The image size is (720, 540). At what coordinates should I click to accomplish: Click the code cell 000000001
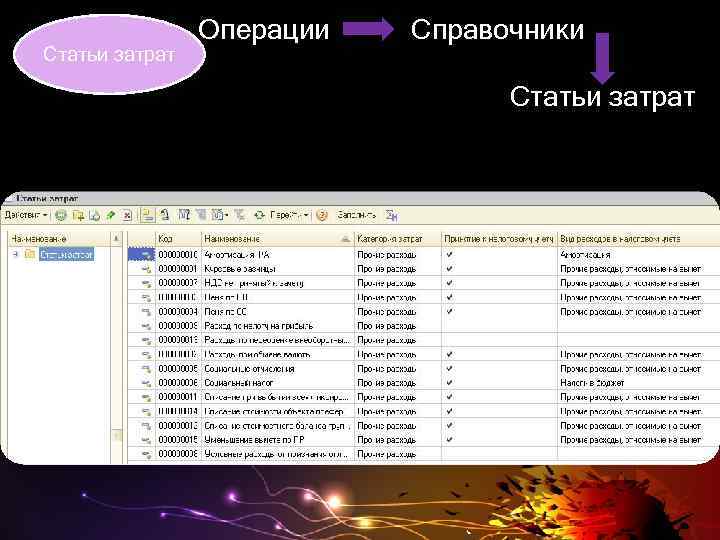pos(178,269)
